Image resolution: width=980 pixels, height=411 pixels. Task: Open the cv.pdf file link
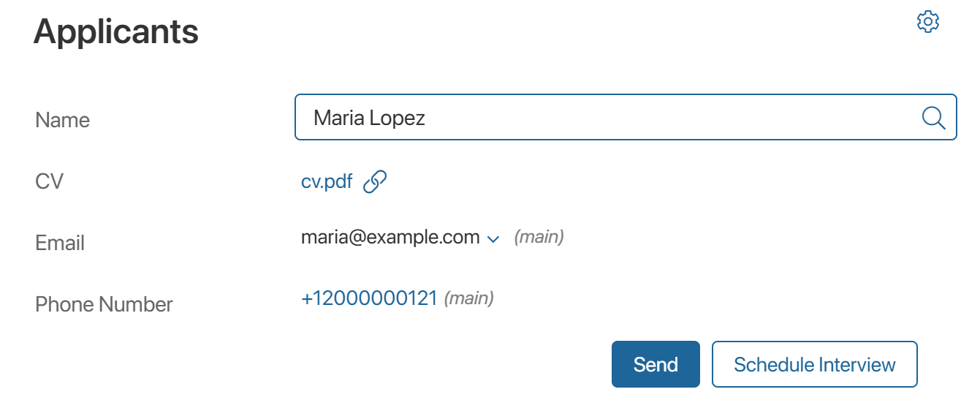(x=327, y=181)
